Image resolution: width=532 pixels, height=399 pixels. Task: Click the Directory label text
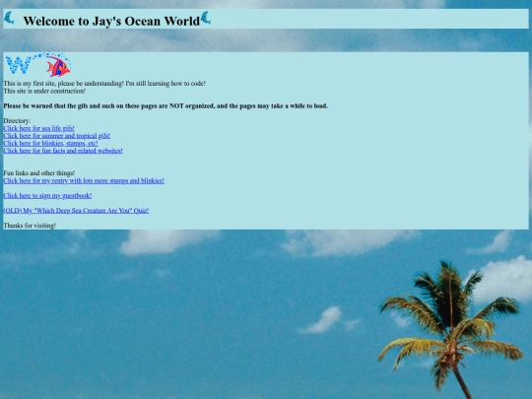pos(17,121)
